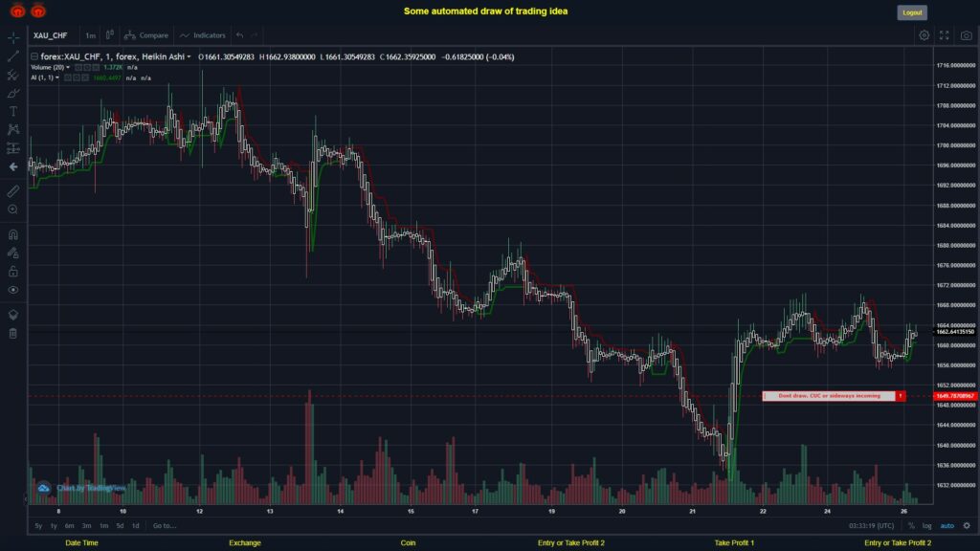The width and height of the screenshot is (980, 551).
Task: Set date range to 1d
Action: pyautogui.click(x=136, y=526)
